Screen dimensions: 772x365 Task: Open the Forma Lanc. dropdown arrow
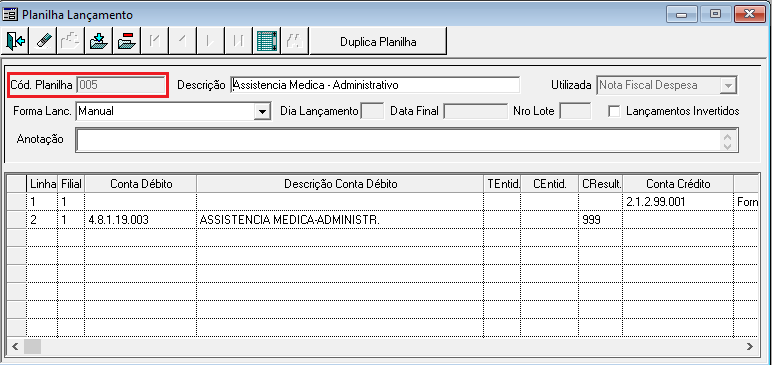pos(262,112)
